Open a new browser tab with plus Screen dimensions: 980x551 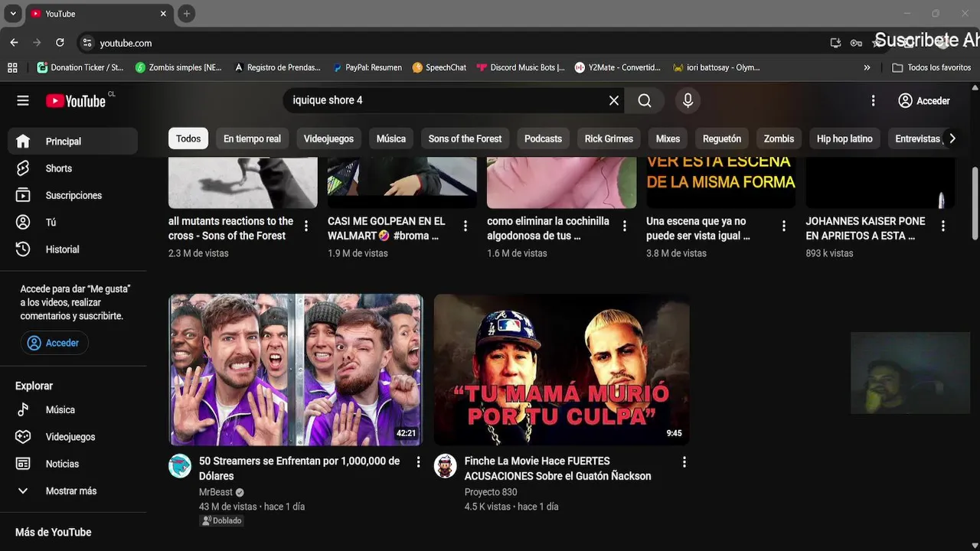tap(187, 14)
